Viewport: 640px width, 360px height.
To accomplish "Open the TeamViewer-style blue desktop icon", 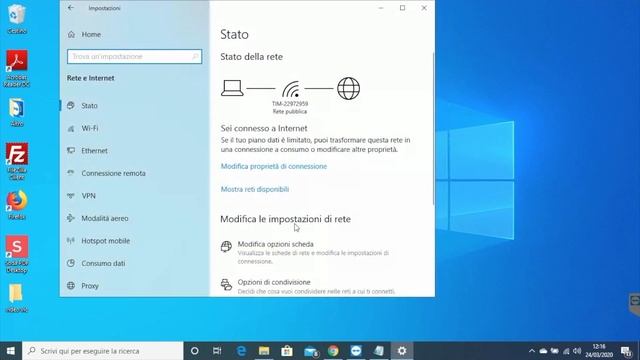I will 17,112.
